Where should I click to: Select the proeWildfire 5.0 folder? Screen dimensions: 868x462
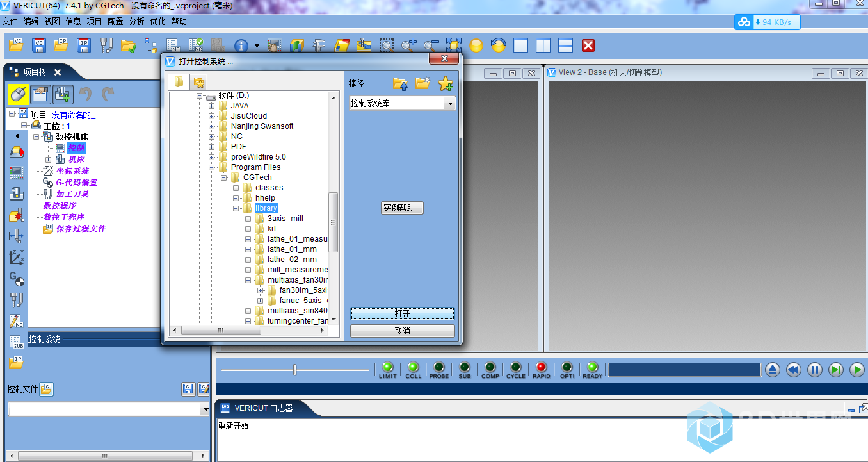click(x=259, y=157)
